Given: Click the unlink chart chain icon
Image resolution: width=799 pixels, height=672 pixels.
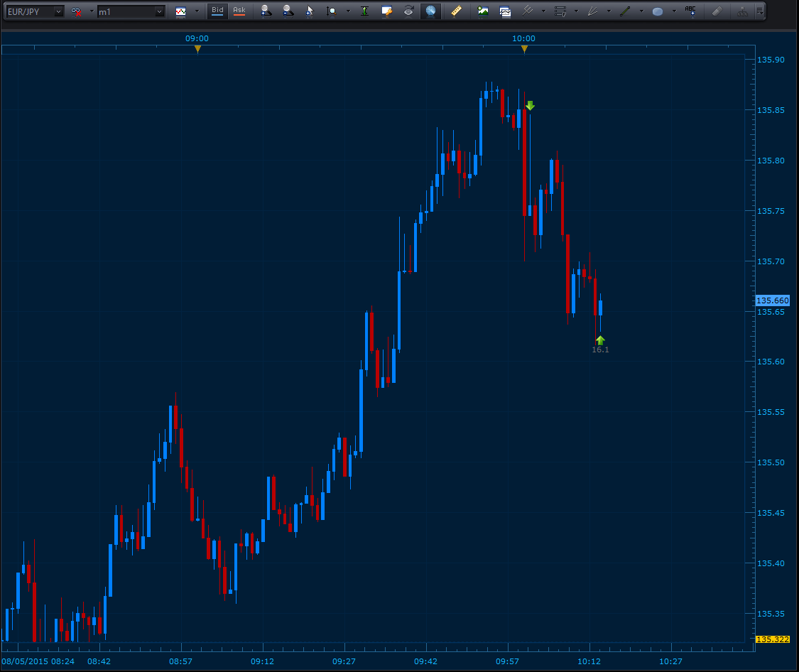Looking at the screenshot, I should pyautogui.click(x=76, y=11).
